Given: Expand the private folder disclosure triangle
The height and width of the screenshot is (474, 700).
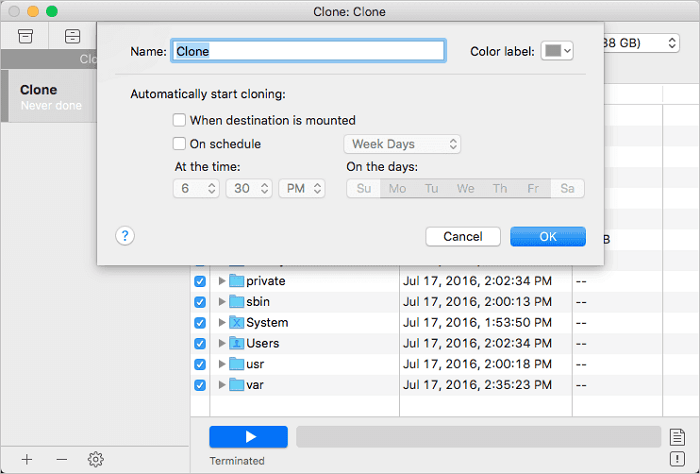Looking at the screenshot, I should tap(222, 281).
